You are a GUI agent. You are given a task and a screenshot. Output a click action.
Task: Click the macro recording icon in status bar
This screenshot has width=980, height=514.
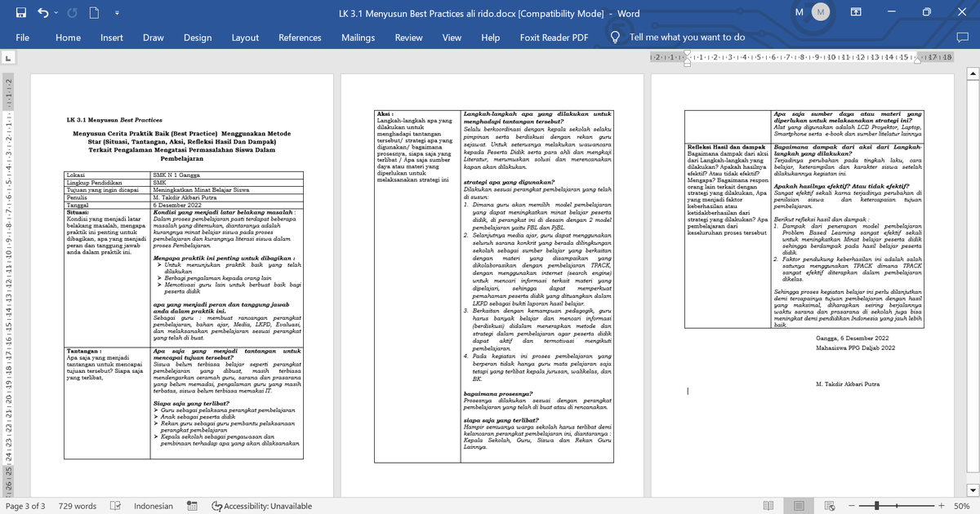pos(194,506)
